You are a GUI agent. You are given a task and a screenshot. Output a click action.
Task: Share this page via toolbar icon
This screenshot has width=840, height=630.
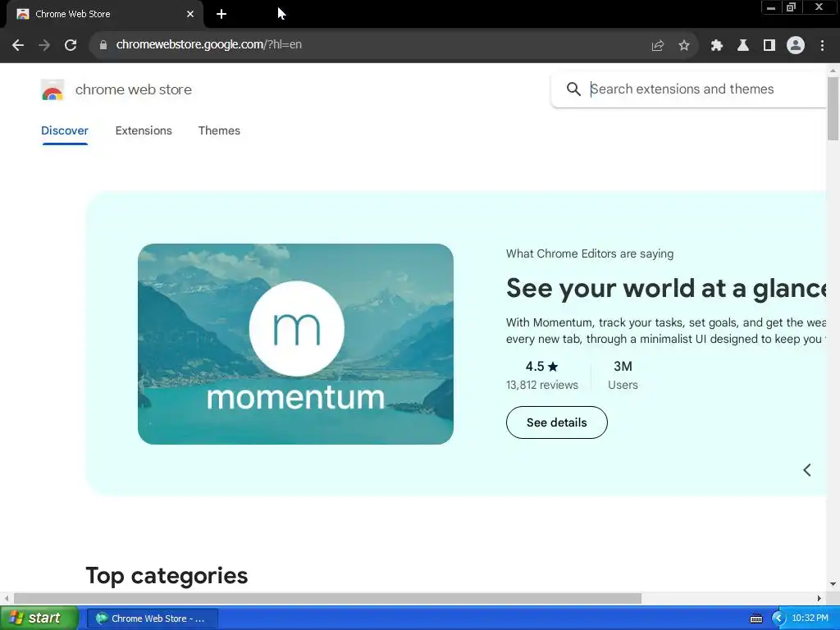[658, 46]
